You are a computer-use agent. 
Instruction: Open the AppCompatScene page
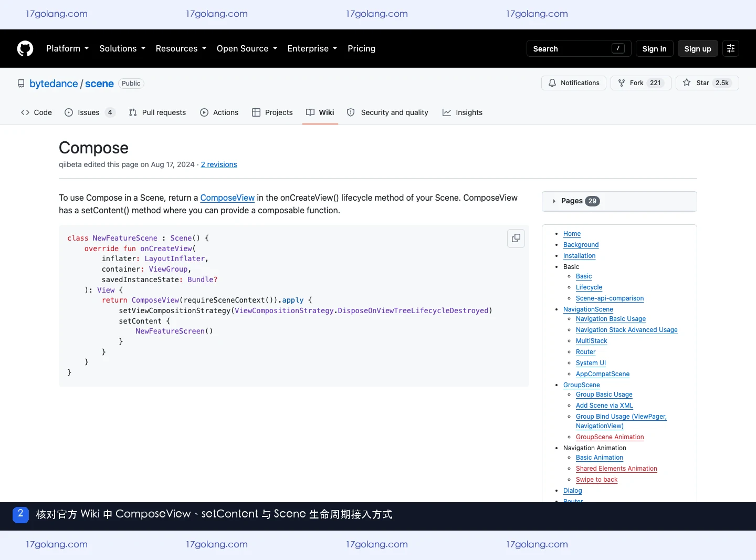[x=603, y=374]
